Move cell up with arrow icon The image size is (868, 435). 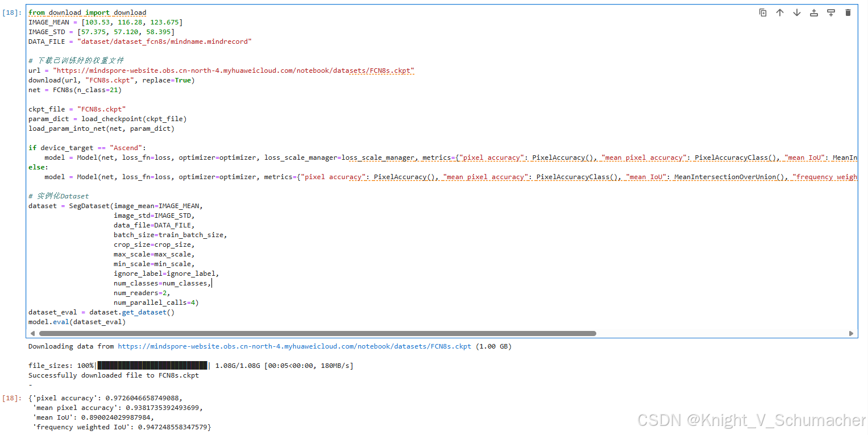coord(780,13)
